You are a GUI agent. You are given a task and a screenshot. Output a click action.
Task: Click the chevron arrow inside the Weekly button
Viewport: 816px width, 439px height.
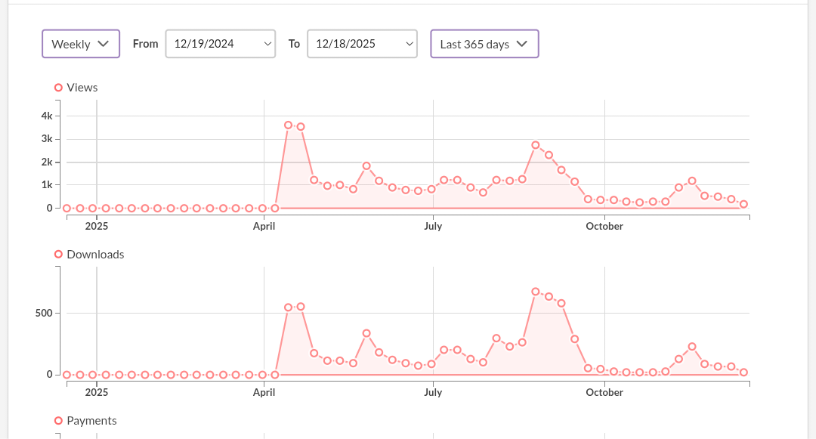coord(103,44)
